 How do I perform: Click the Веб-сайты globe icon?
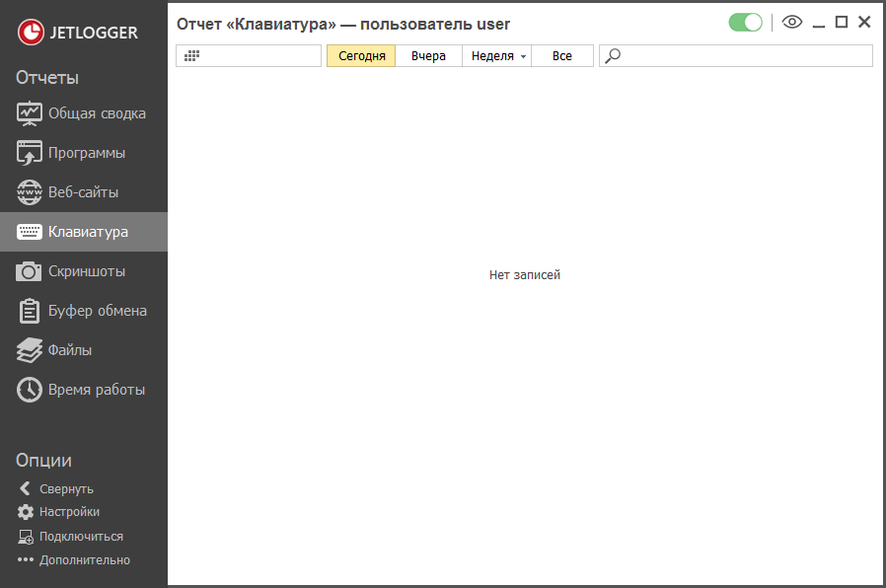[x=30, y=192]
